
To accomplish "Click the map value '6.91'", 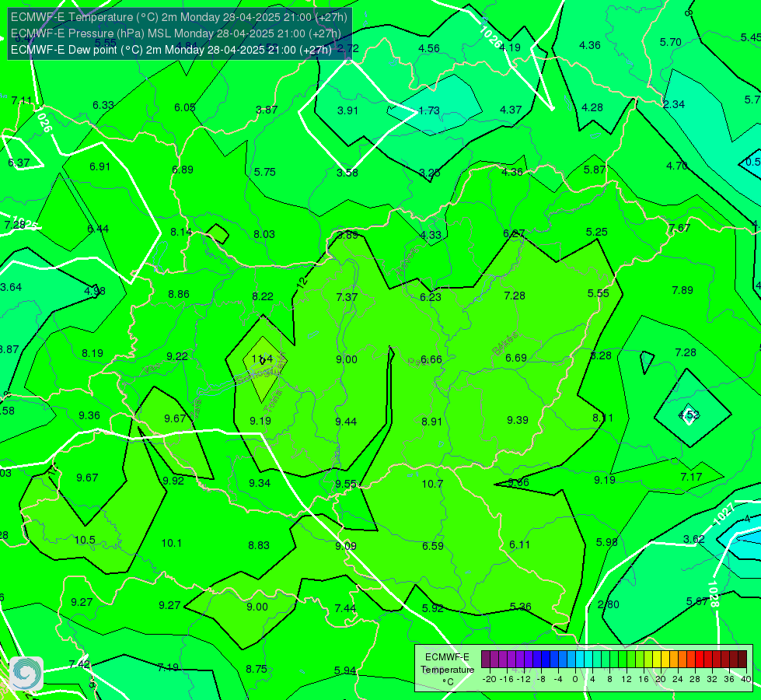I will pos(100,166).
